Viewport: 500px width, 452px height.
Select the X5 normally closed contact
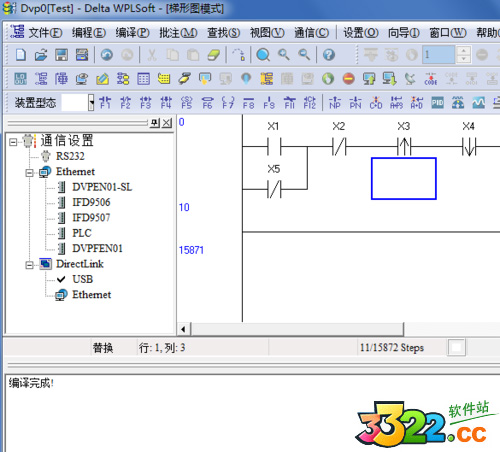coord(274,189)
